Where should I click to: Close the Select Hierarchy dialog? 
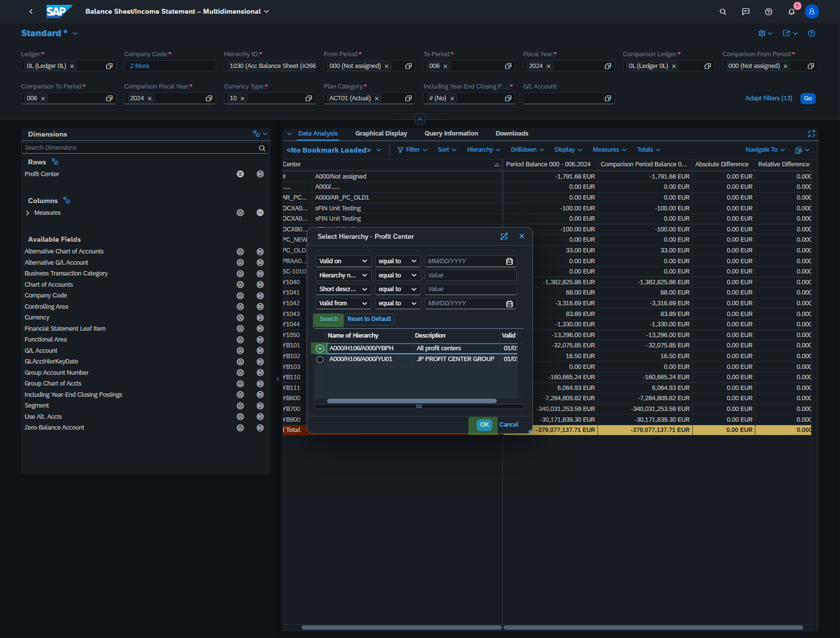pos(522,236)
